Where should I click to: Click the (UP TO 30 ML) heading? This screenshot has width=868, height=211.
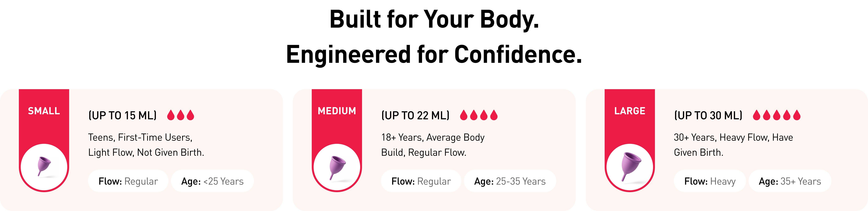[x=708, y=115]
